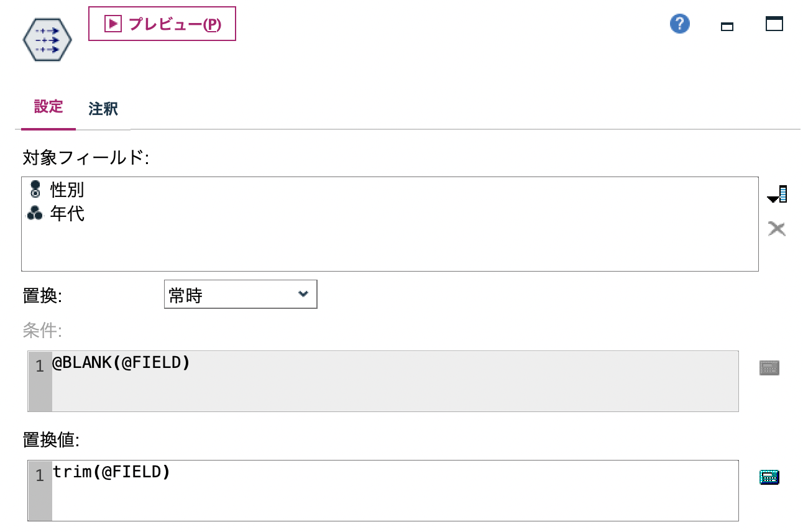Click the field-list icon beside 性別
This screenshot has height=532, width=803.
point(35,190)
